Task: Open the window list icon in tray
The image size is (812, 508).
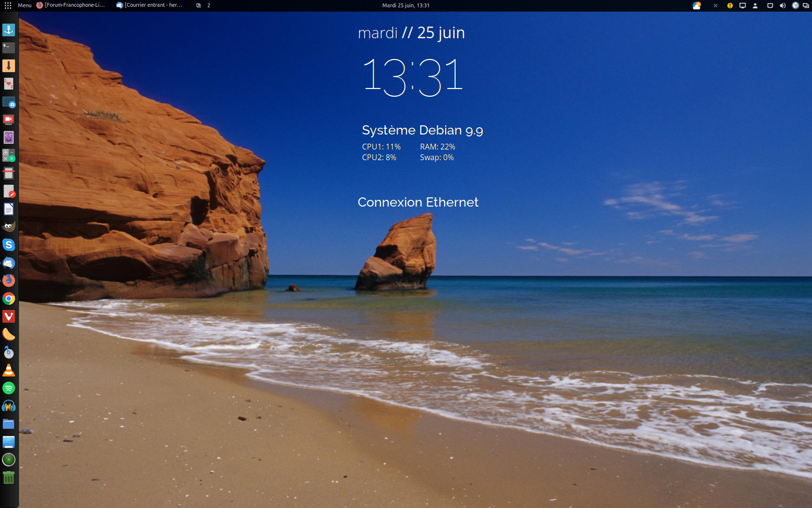Action: (x=806, y=6)
